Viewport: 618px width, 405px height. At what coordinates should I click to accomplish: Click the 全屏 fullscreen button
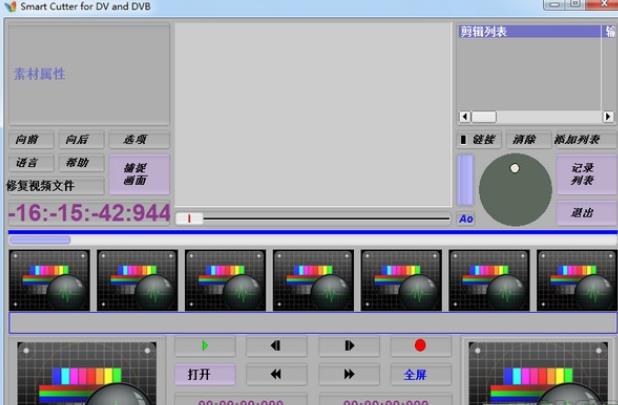tap(415, 374)
